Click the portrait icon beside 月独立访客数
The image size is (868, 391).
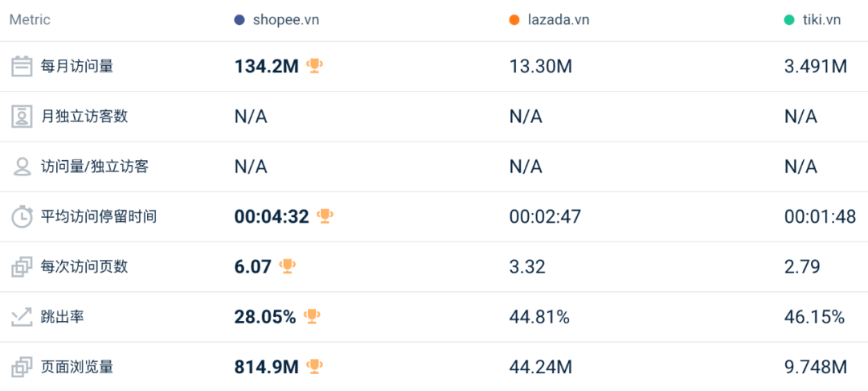[23, 117]
